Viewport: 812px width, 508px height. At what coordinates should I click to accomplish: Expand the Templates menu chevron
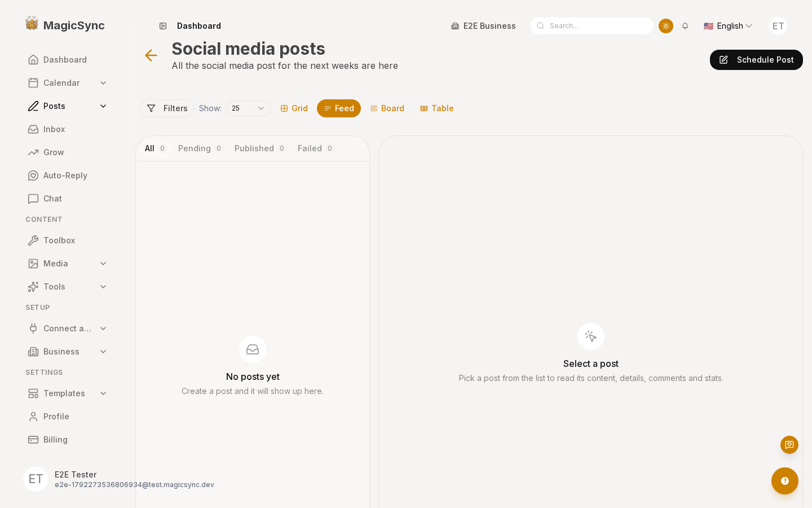pos(103,393)
